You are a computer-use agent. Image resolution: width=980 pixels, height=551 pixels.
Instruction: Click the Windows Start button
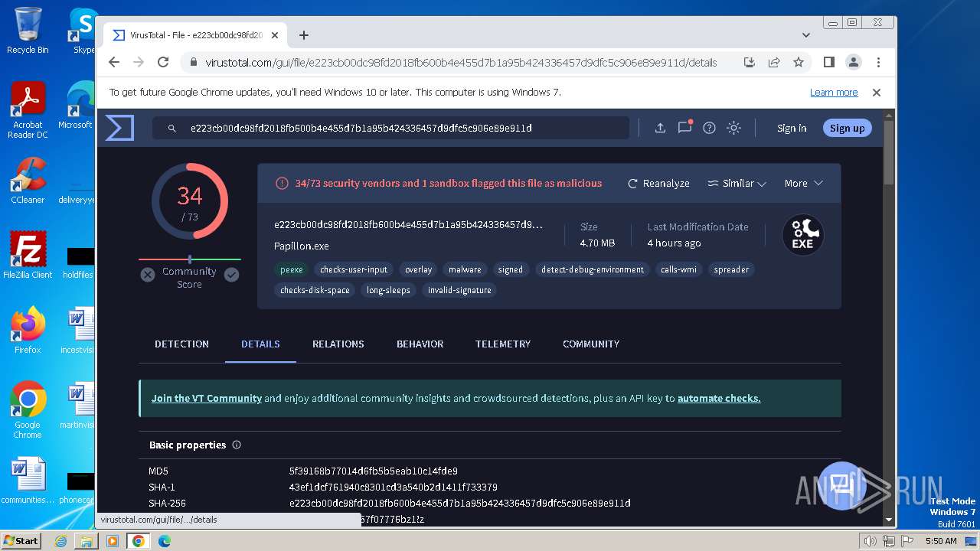pyautogui.click(x=21, y=541)
